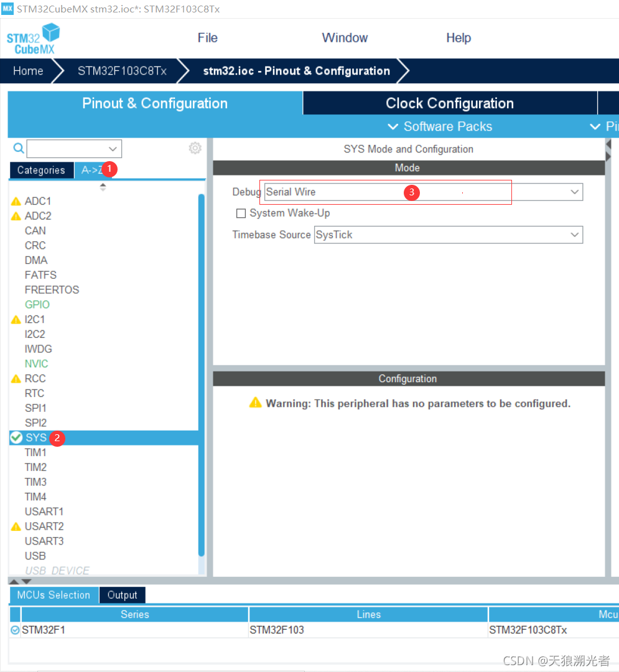
Task: Select USART3 in the peripheral list
Action: (44, 541)
